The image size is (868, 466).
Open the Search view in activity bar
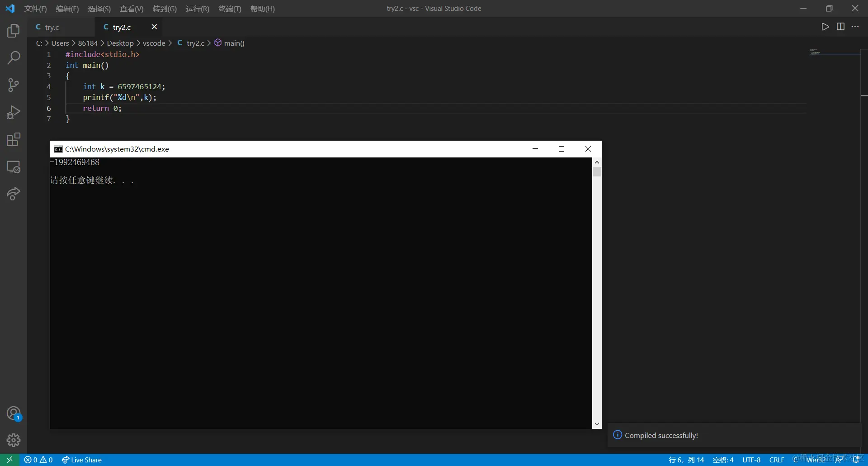click(14, 57)
